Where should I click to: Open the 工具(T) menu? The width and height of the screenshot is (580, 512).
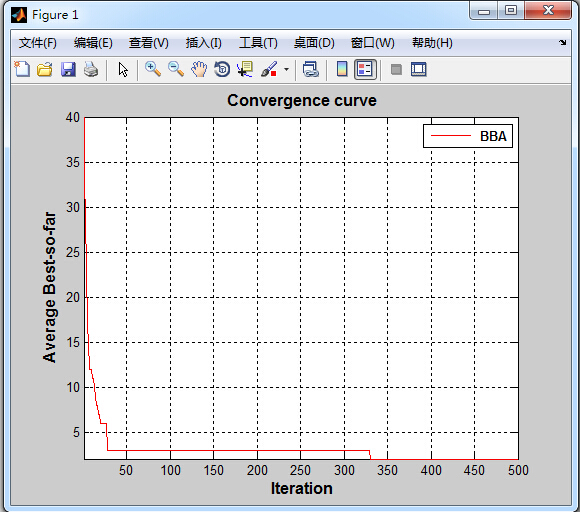tap(258, 43)
